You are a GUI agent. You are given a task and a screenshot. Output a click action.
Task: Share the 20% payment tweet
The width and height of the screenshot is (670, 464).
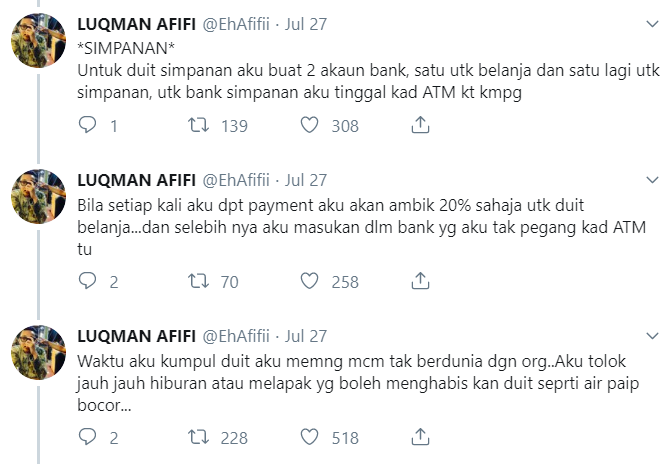(x=420, y=281)
